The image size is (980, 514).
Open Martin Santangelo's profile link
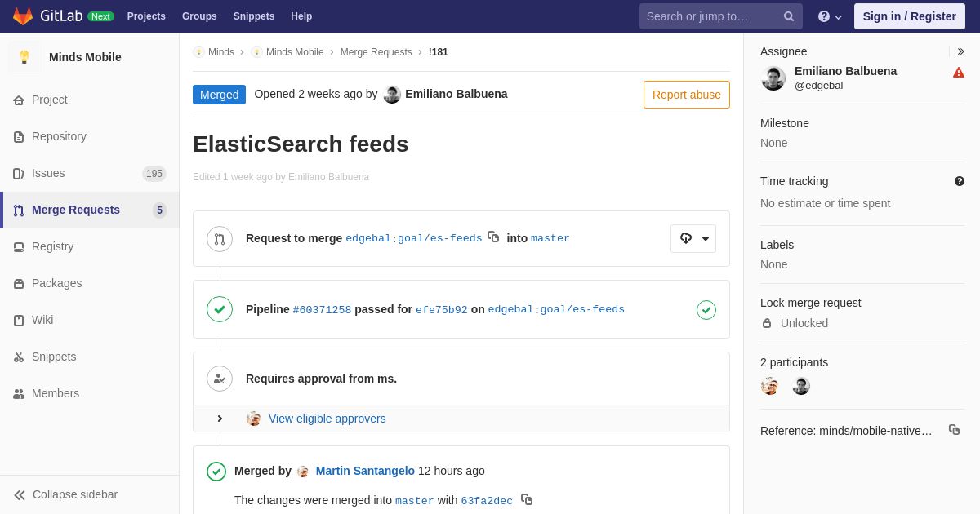click(x=365, y=471)
